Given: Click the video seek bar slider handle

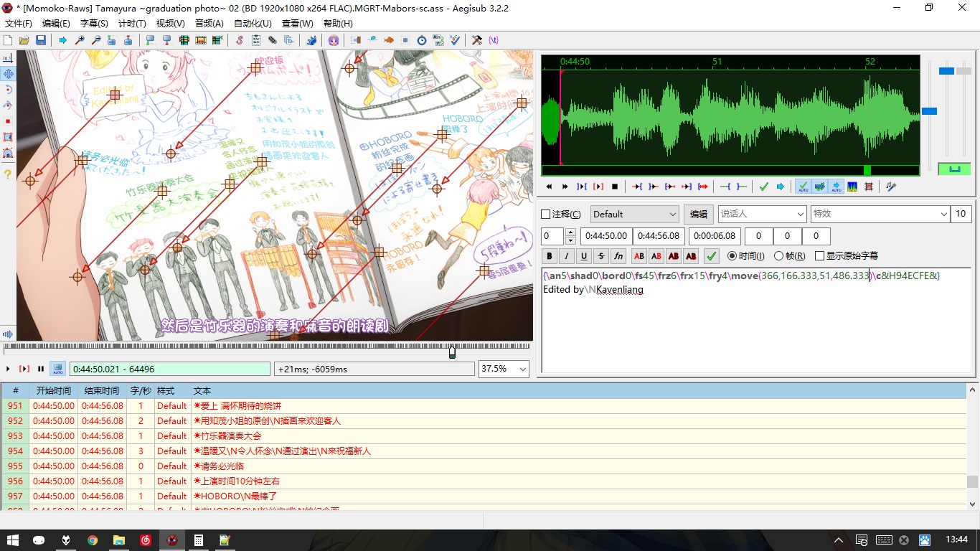Looking at the screenshot, I should point(452,352).
